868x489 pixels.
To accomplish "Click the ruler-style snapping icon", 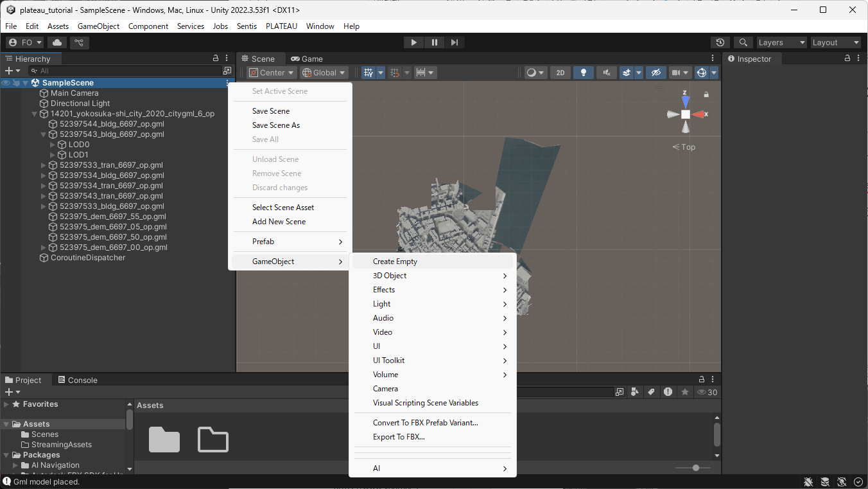I will (421, 73).
